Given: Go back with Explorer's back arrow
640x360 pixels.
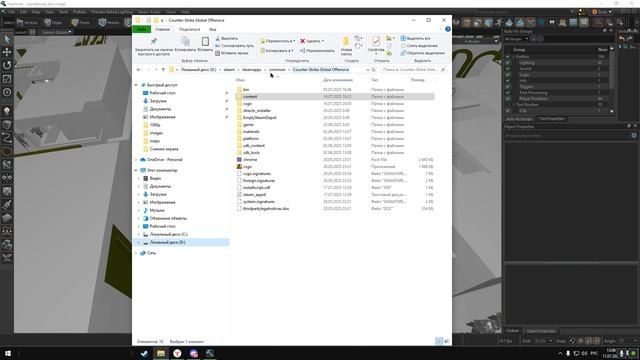Looking at the screenshot, I should [139, 70].
